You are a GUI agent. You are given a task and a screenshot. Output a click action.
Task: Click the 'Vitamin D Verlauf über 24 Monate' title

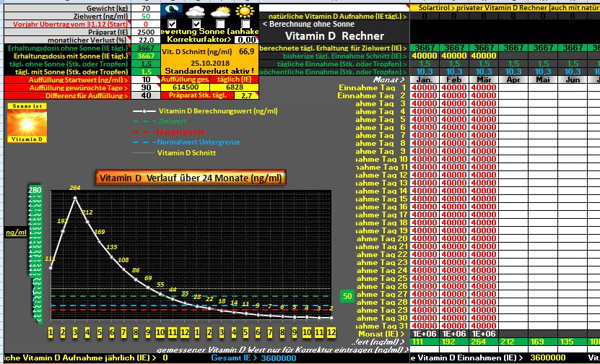click(191, 178)
